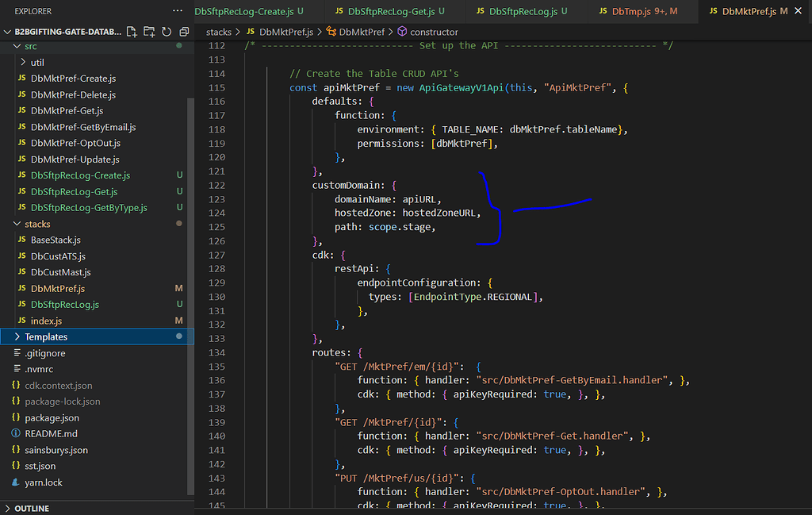
Task: Expand the Templates folder
Action: pos(46,337)
